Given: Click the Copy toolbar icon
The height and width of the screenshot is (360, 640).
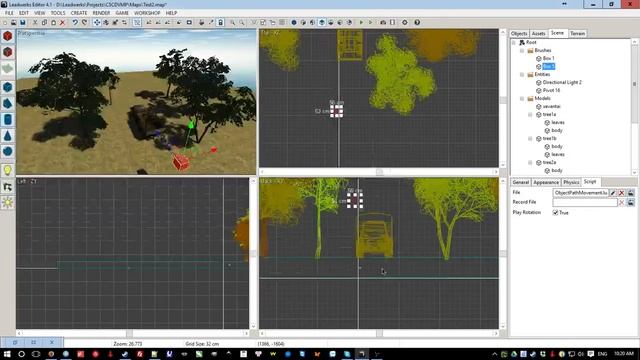Looking at the screenshot, I should coord(44,22).
